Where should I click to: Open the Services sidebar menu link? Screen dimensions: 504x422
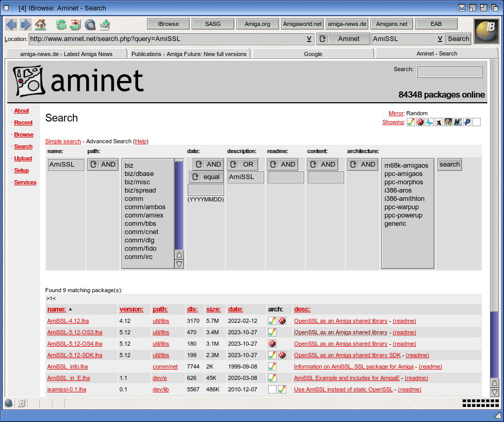coord(25,182)
